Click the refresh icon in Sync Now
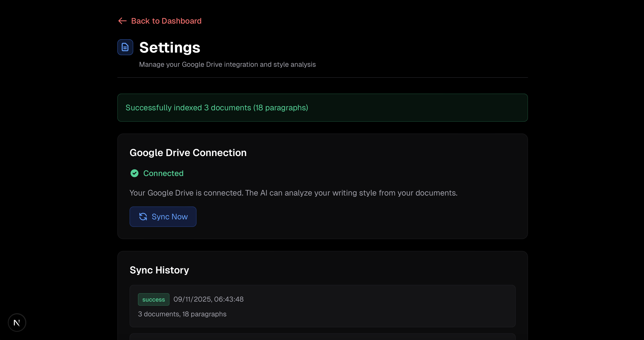This screenshot has width=644, height=340. click(143, 216)
